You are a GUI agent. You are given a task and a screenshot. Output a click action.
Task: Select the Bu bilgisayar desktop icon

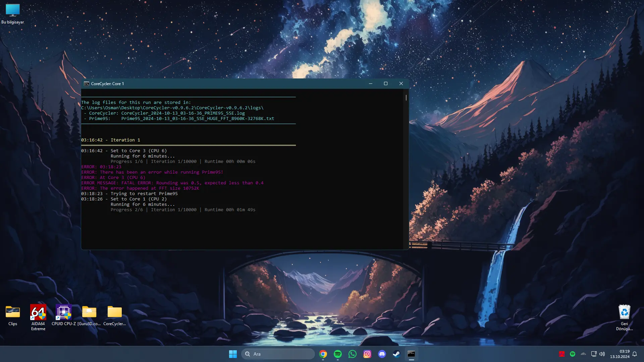13,14
